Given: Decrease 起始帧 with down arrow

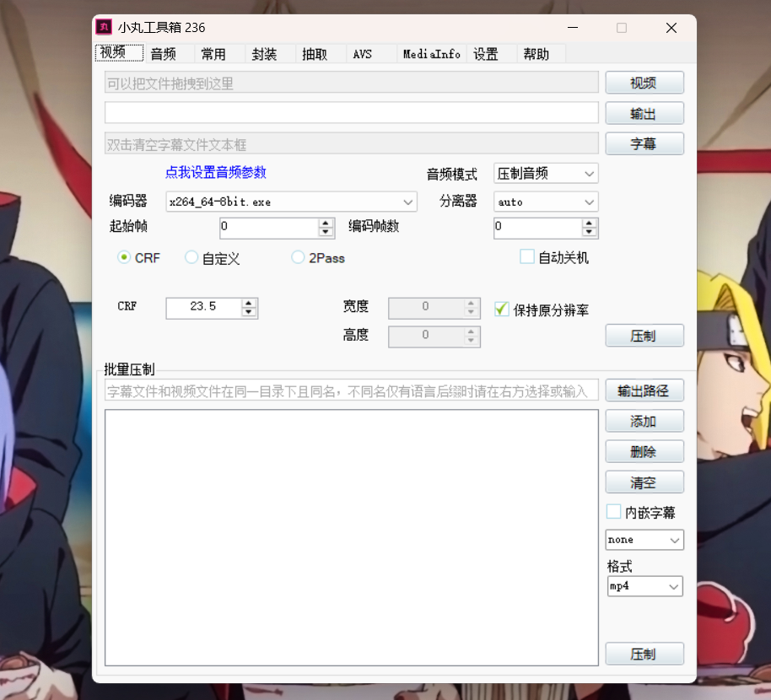Looking at the screenshot, I should coord(326,233).
